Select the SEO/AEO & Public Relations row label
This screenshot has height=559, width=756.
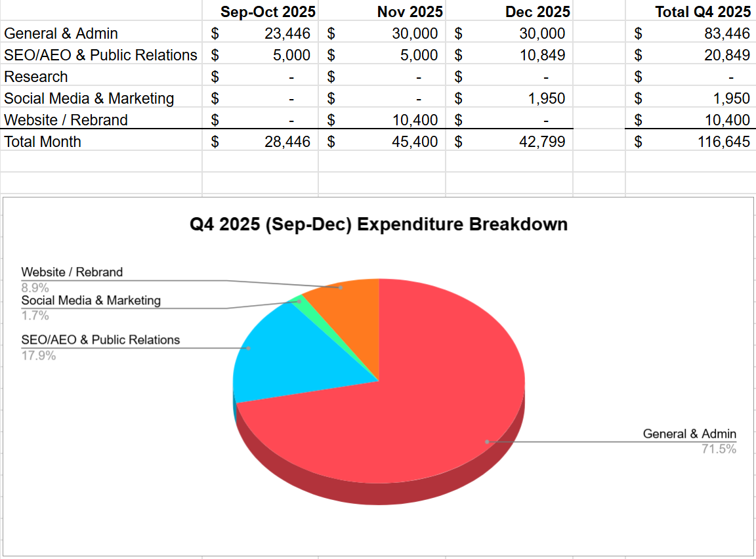[101, 55]
